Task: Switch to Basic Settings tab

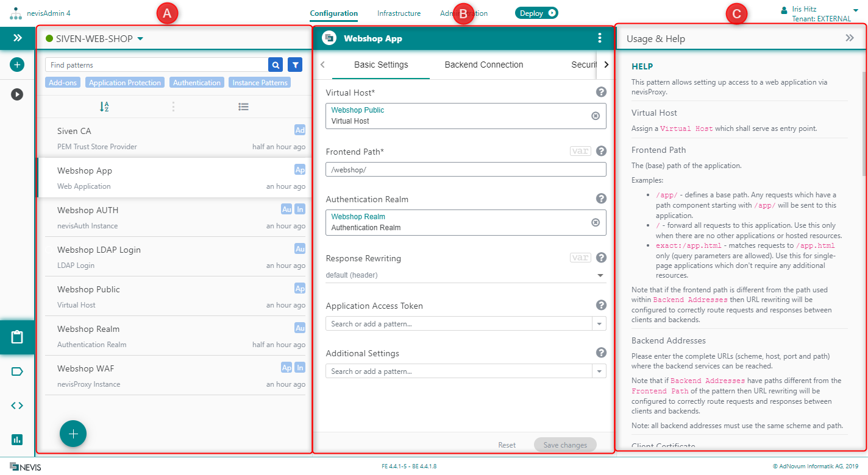Action: click(x=381, y=65)
